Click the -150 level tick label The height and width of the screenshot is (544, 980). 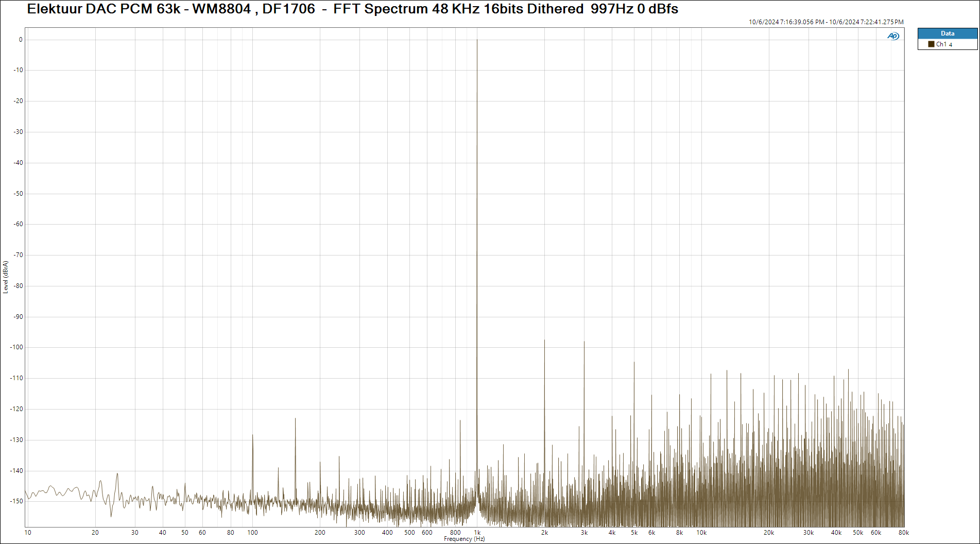click(17, 501)
